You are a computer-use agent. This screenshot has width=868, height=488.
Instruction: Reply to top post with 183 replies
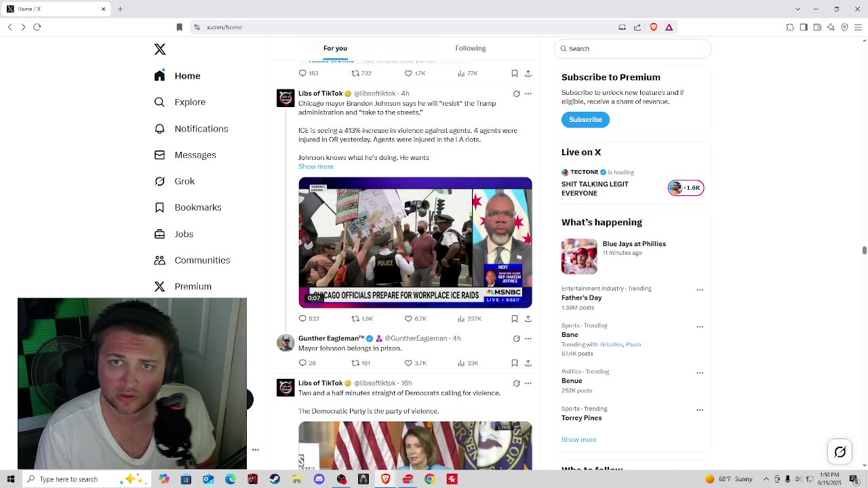pos(309,73)
